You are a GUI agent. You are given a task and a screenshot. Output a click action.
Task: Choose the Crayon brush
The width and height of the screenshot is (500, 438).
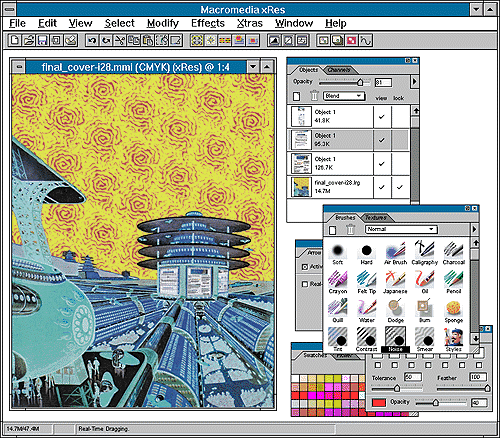(337, 282)
